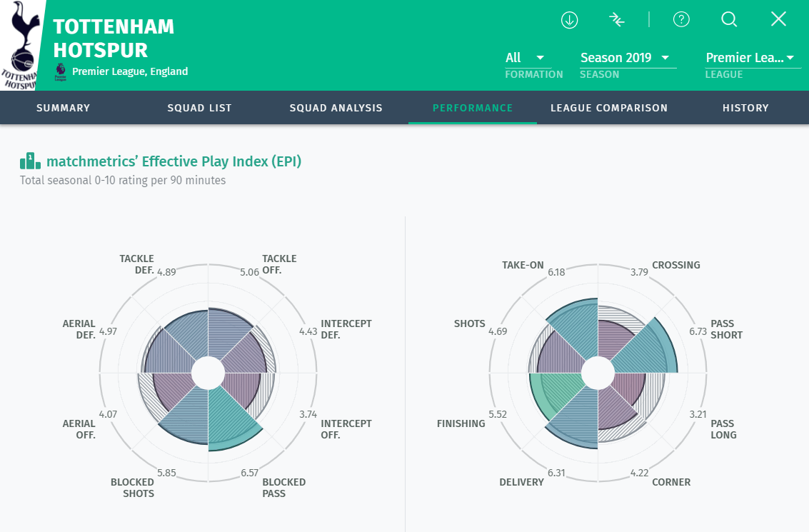Click the search magnifier icon

tap(729, 19)
